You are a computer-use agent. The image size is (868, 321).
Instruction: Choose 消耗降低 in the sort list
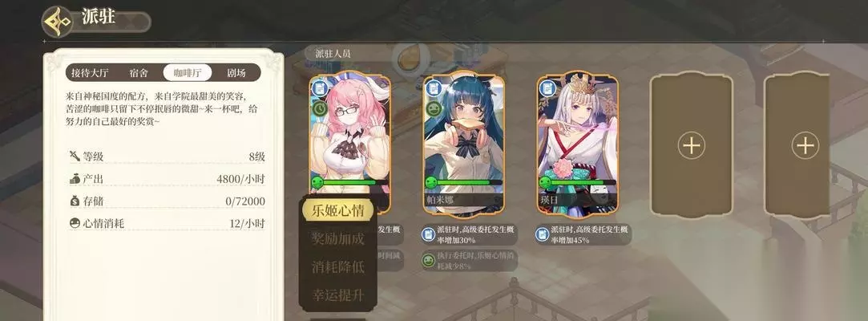(337, 266)
